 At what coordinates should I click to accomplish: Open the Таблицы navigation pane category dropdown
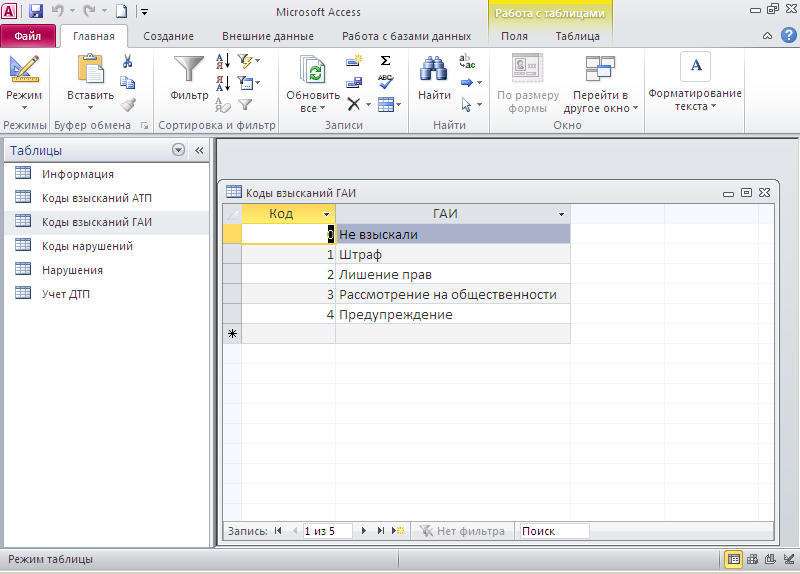point(178,150)
